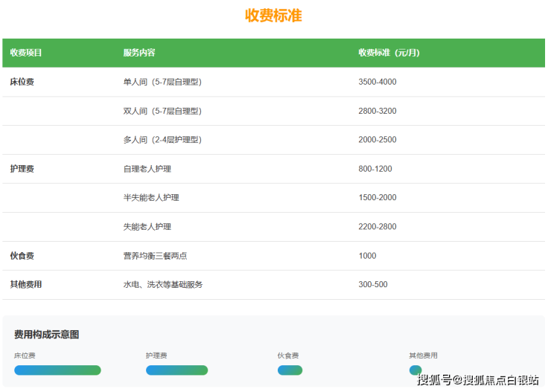This screenshot has height=392, width=551.
Task: Click the 床位费 row label
Action: pos(22,82)
